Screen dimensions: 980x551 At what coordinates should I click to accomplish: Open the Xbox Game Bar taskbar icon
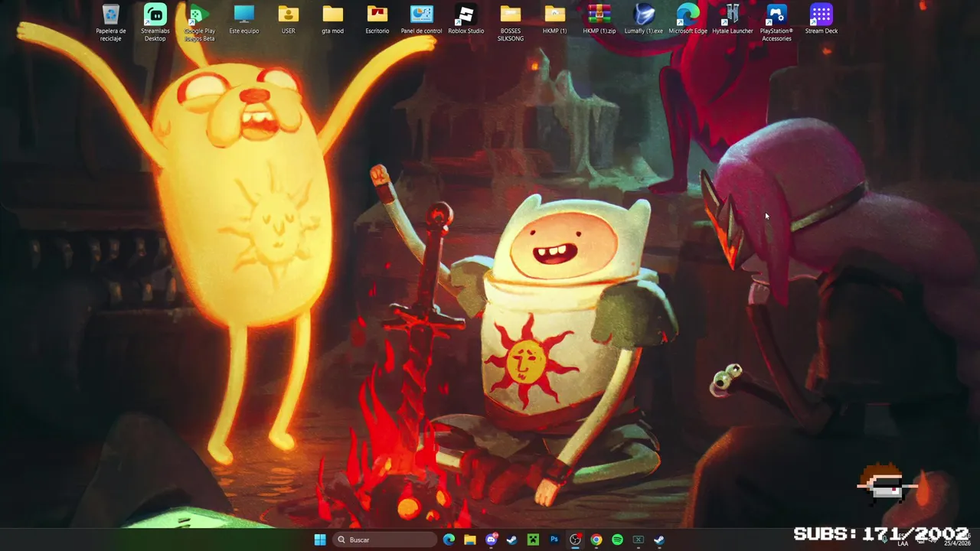tap(639, 540)
